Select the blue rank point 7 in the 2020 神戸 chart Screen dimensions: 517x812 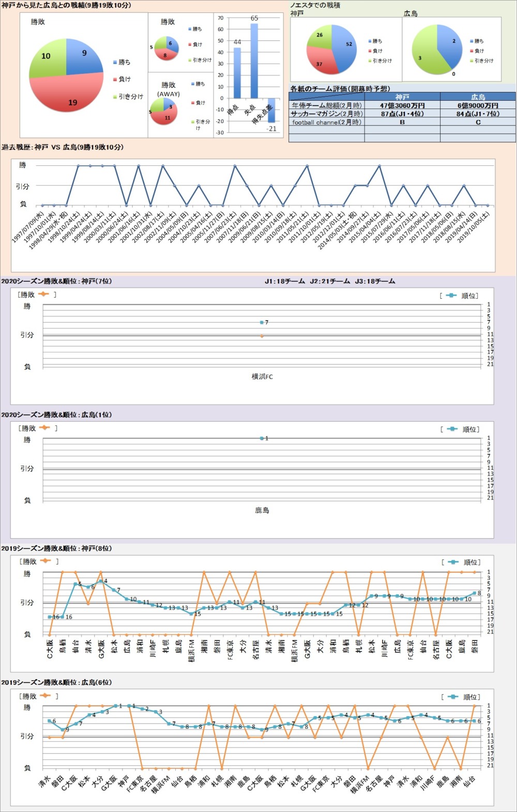point(262,322)
